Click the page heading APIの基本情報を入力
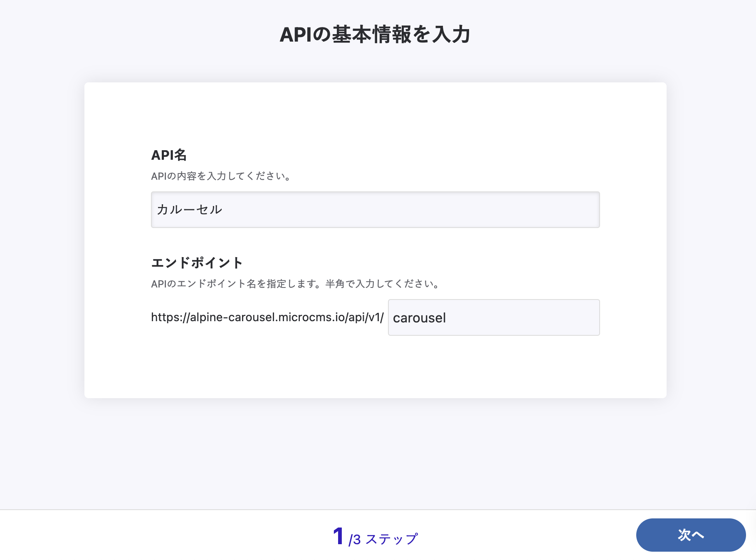The width and height of the screenshot is (756, 560). click(x=375, y=34)
